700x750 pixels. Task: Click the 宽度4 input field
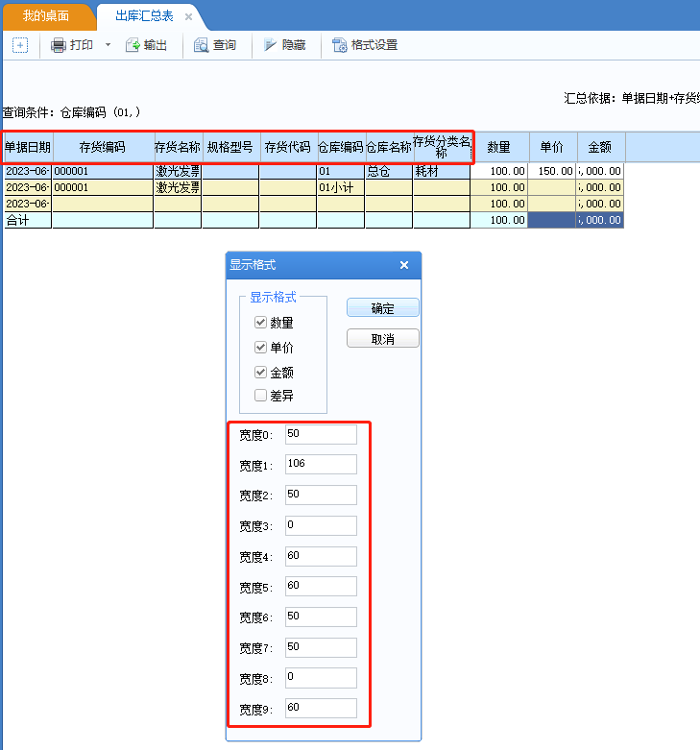[321, 556]
